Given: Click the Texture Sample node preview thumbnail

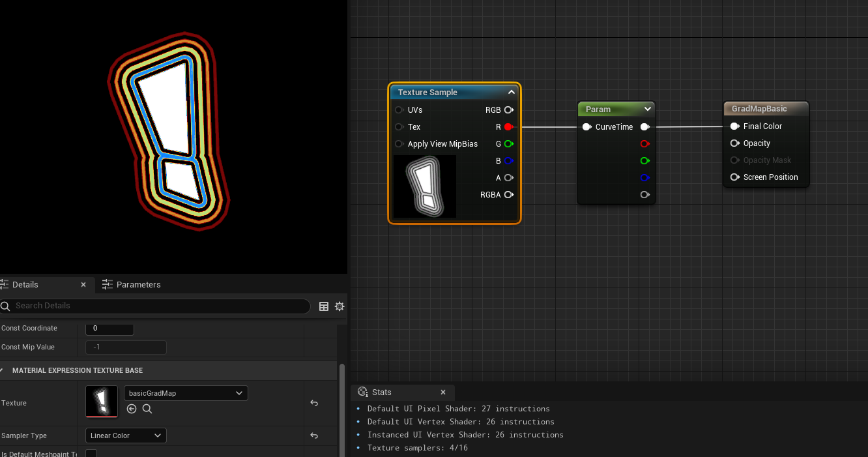Looking at the screenshot, I should (x=425, y=186).
